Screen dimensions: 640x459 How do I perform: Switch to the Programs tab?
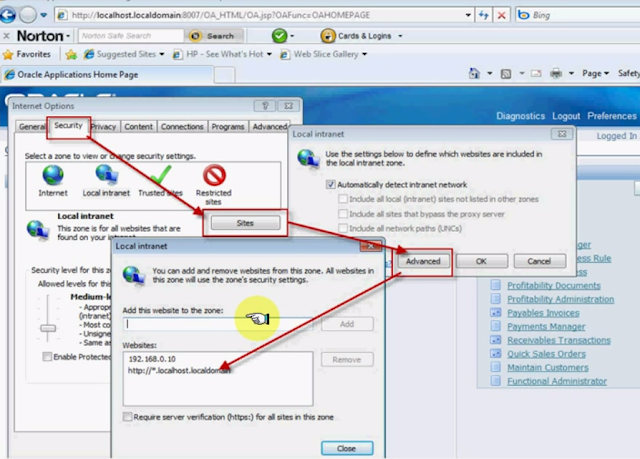[x=228, y=127]
